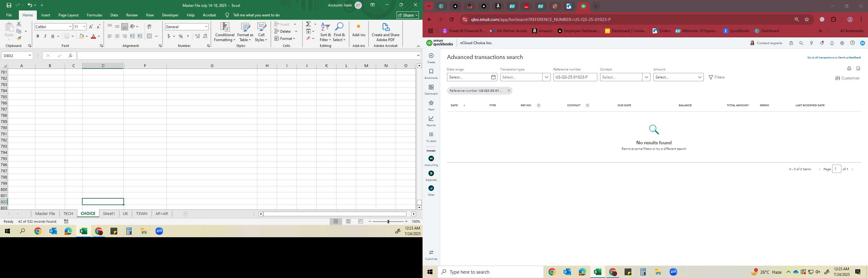Toggle Center horizontal alignment
868x278 pixels.
[x=117, y=36]
